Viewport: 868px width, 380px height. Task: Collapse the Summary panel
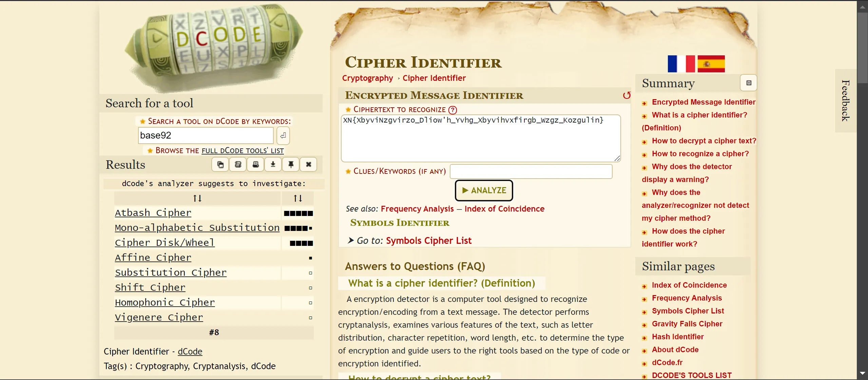point(749,83)
